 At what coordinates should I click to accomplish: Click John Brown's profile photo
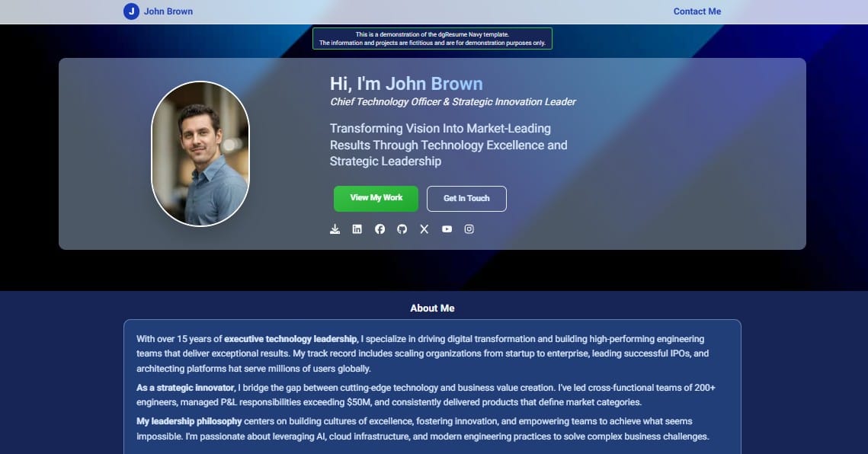point(200,154)
